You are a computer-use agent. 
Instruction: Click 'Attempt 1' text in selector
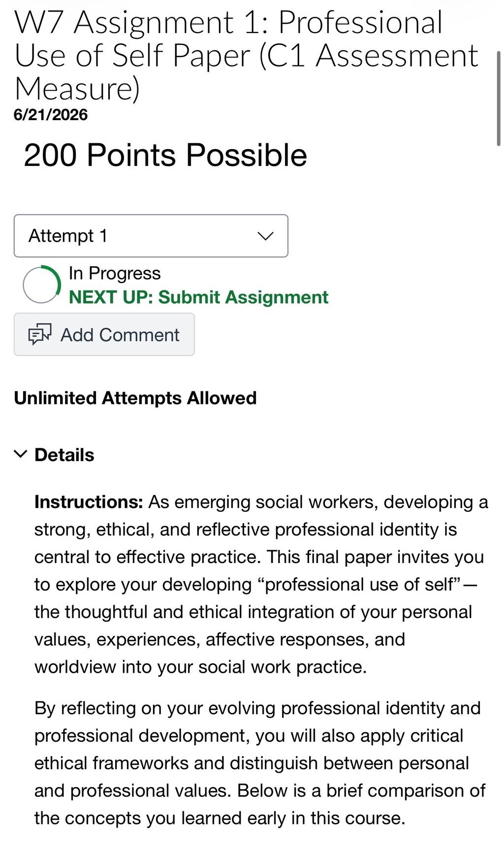pyautogui.click(x=68, y=236)
